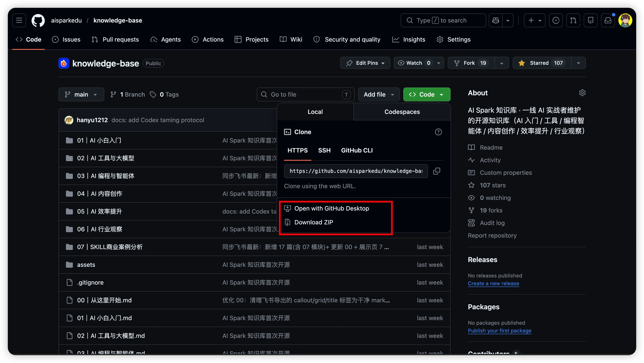
Task: Go to GitHub home via Octocat logo
Action: pyautogui.click(x=38, y=20)
